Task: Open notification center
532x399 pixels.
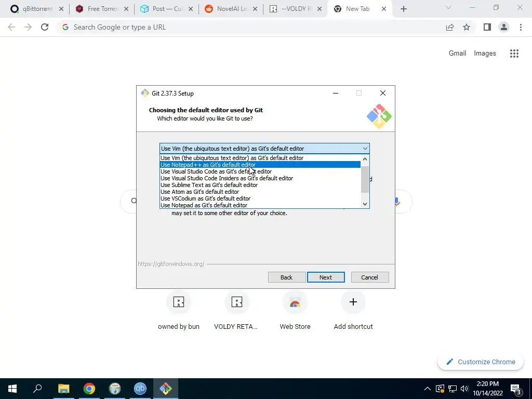Action: [x=516, y=389]
